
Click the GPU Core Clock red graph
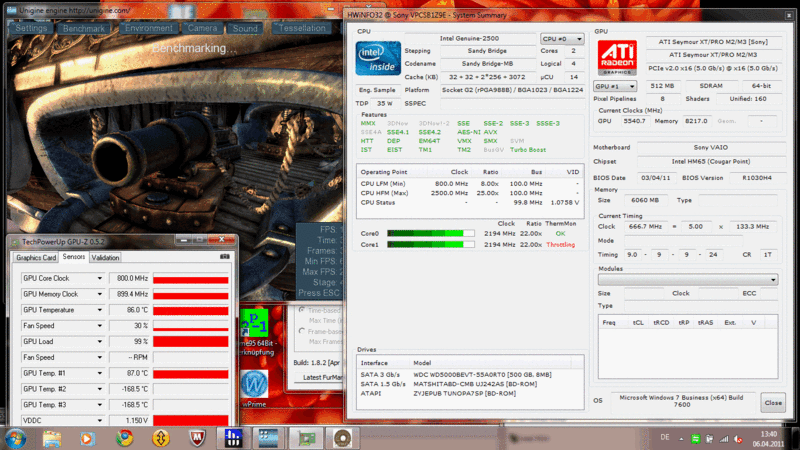coord(191,279)
